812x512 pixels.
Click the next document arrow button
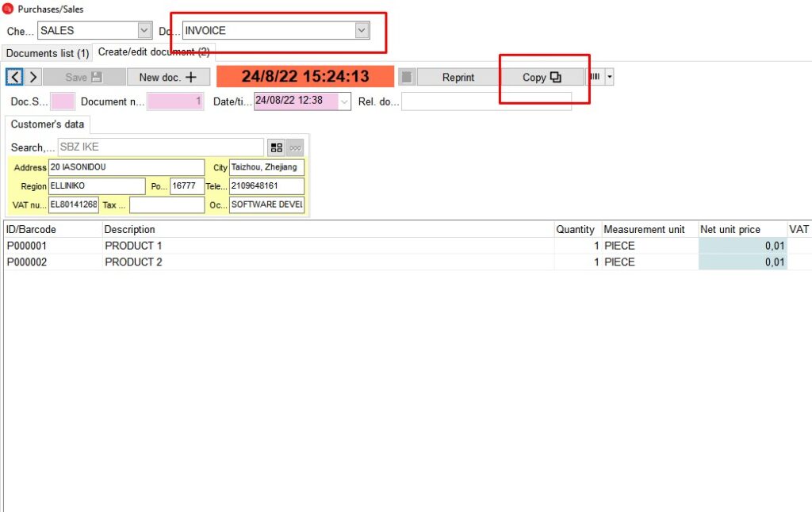click(33, 77)
